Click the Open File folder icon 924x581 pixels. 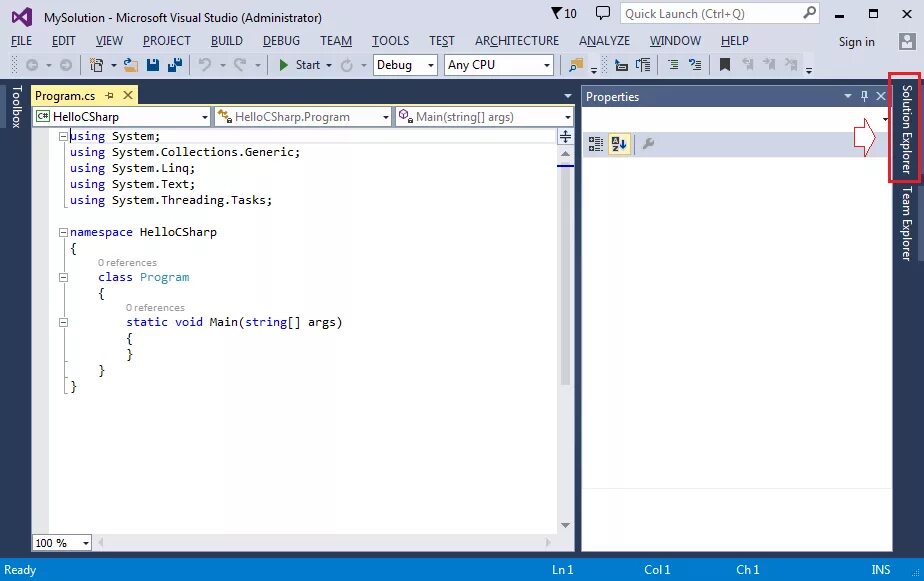[x=131, y=65]
